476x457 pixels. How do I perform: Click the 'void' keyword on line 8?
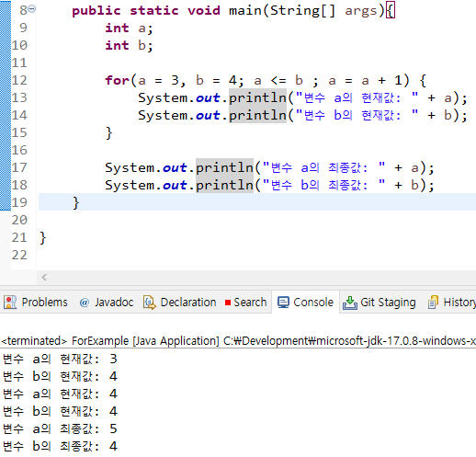pyautogui.click(x=204, y=11)
